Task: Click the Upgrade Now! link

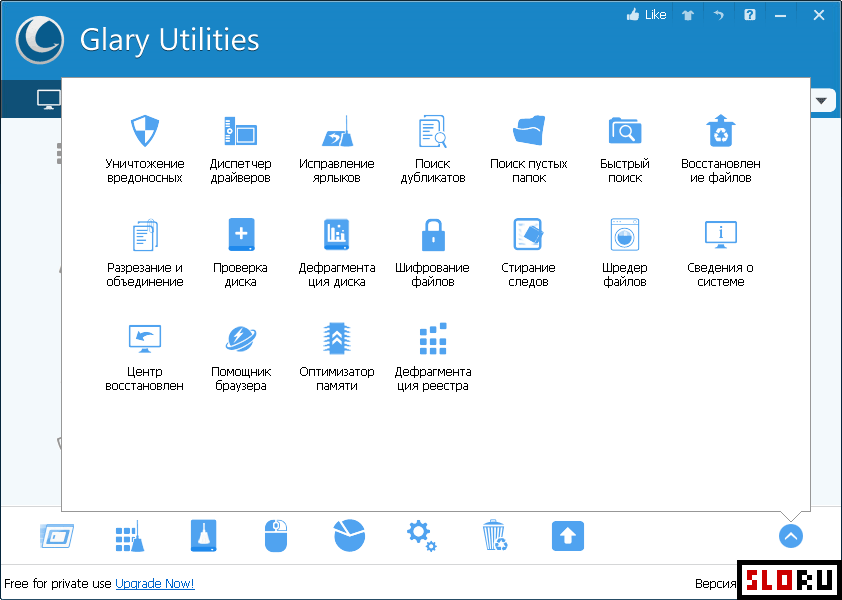Action: pyautogui.click(x=155, y=583)
